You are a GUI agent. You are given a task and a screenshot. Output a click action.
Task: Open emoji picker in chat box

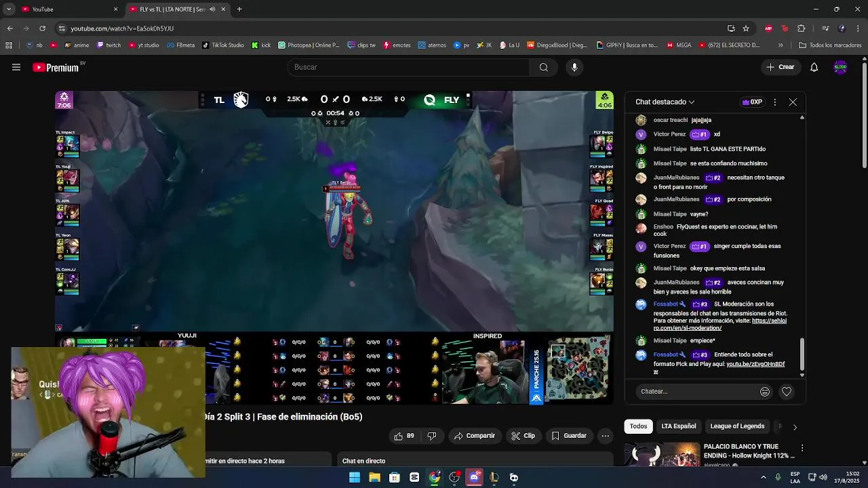pyautogui.click(x=765, y=391)
